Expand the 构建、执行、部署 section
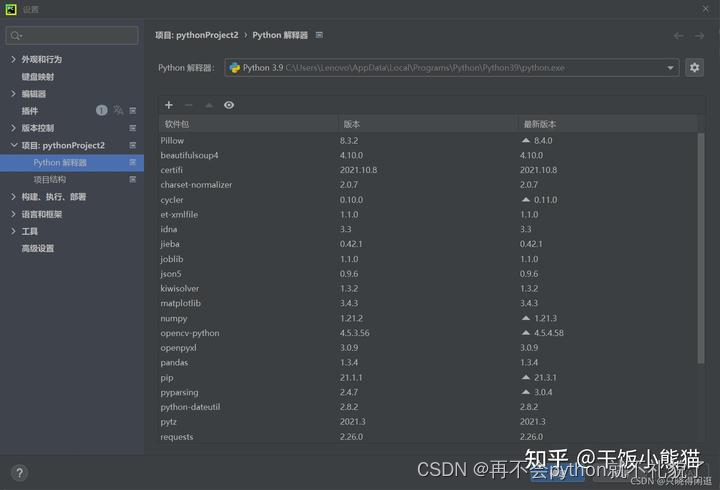 coord(13,197)
